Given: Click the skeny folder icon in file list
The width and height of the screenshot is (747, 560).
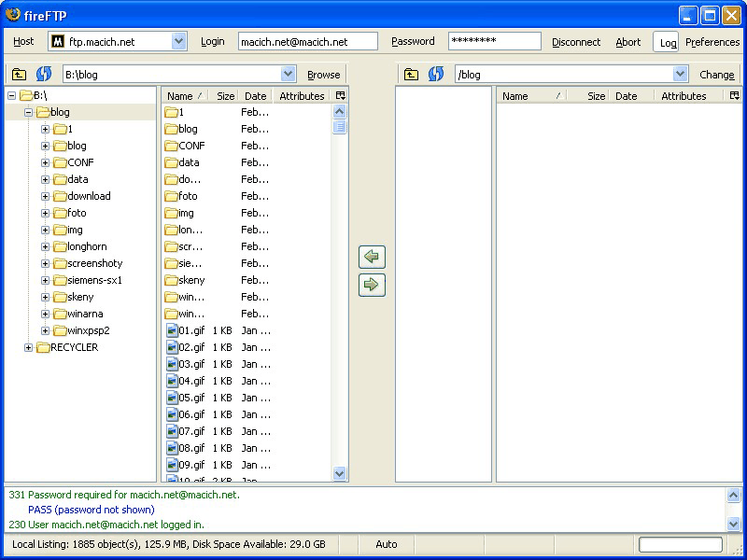Looking at the screenshot, I should point(171,281).
